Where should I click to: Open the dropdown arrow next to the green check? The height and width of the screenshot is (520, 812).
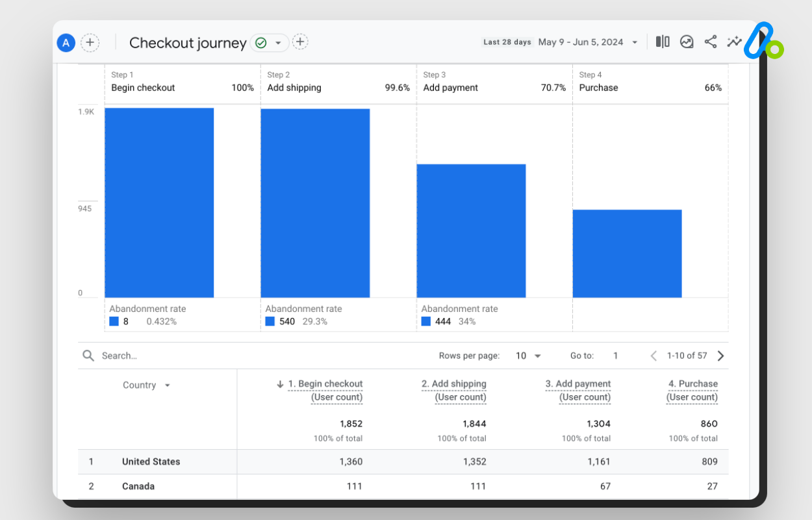(278, 43)
